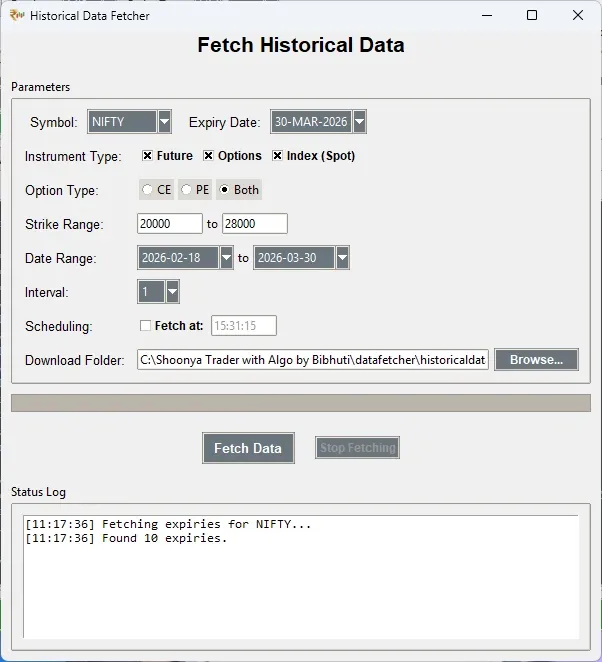Click the strike range end field 28000

(x=255, y=223)
